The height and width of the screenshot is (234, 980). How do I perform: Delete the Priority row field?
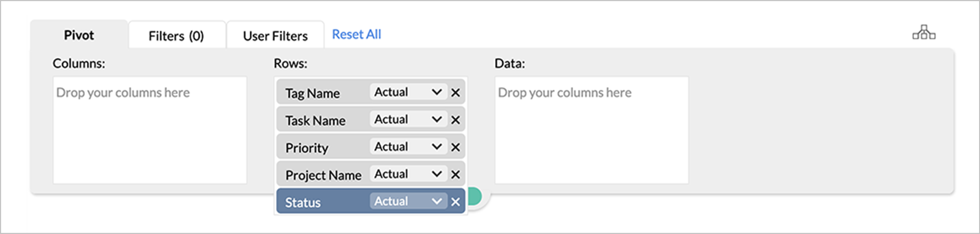tap(455, 148)
